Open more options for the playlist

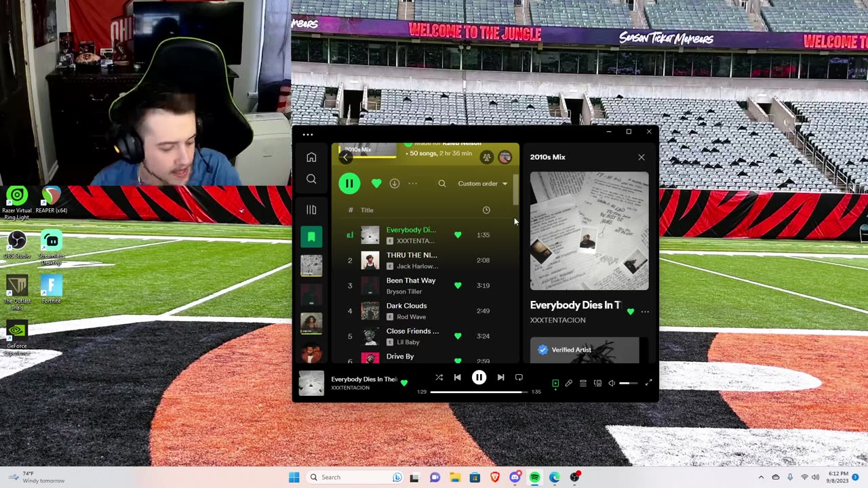point(412,184)
